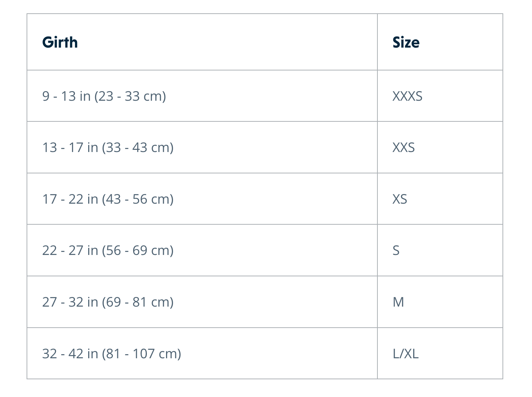Screen dimensions: 532x397
Task: Click the XS size cell
Action: [400, 199]
